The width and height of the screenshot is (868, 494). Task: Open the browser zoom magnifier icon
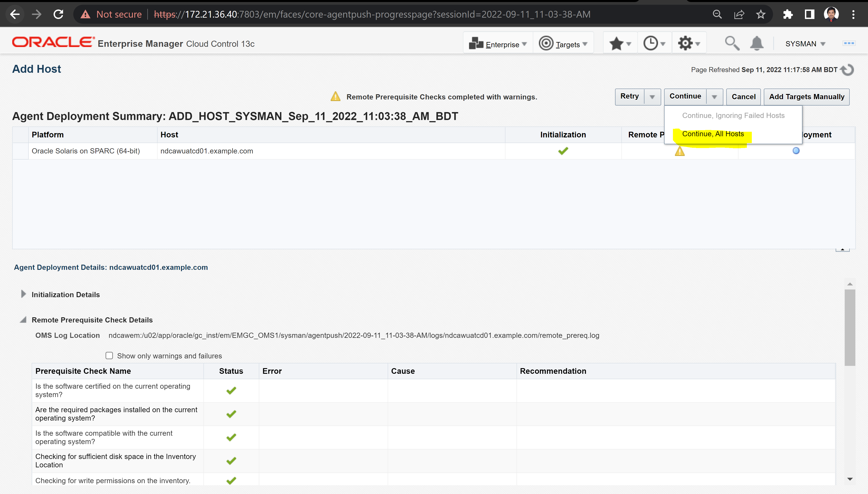pyautogui.click(x=717, y=14)
